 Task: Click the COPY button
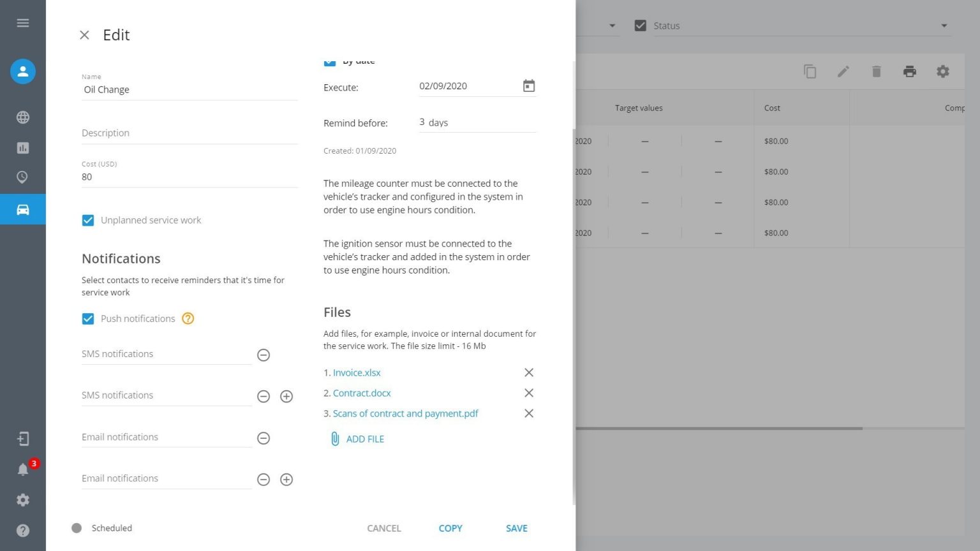pyautogui.click(x=450, y=528)
